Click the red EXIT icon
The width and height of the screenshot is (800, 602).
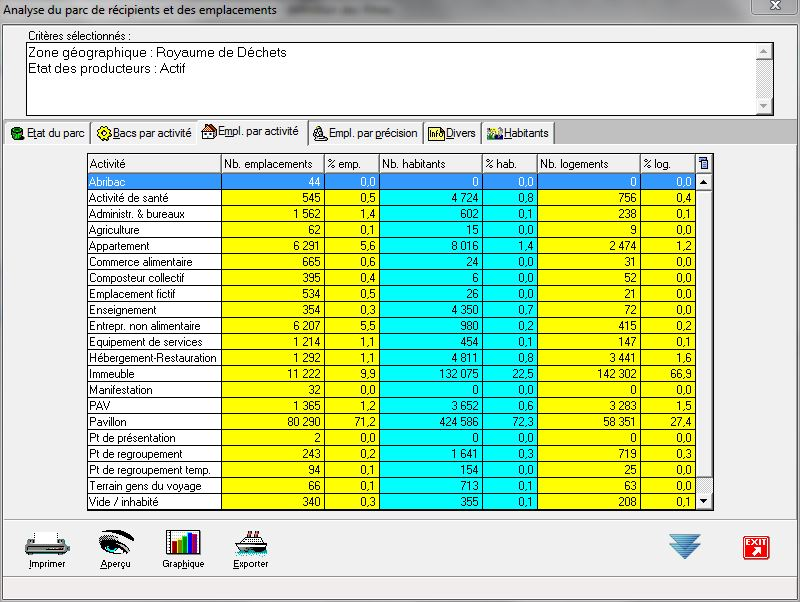(755, 546)
